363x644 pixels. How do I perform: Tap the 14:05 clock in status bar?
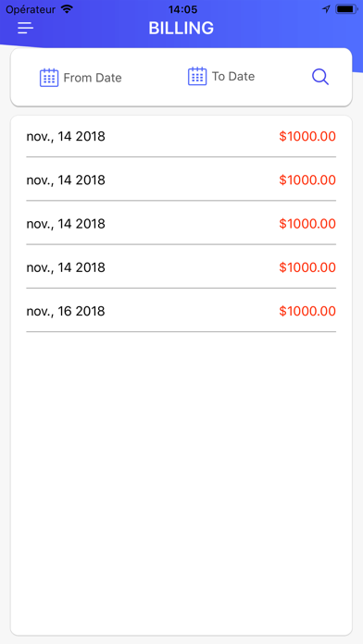click(182, 9)
